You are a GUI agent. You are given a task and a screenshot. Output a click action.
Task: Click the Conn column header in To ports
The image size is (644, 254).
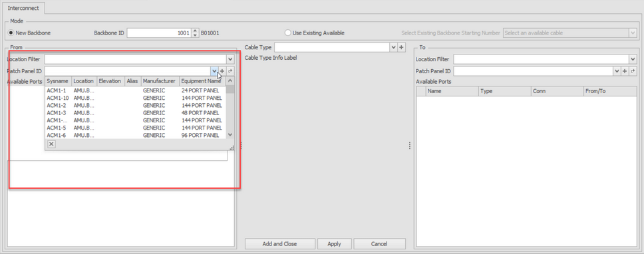(x=557, y=91)
